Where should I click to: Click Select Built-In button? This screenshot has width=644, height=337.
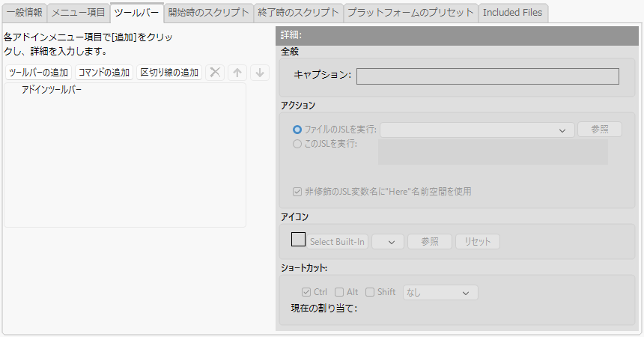337,242
